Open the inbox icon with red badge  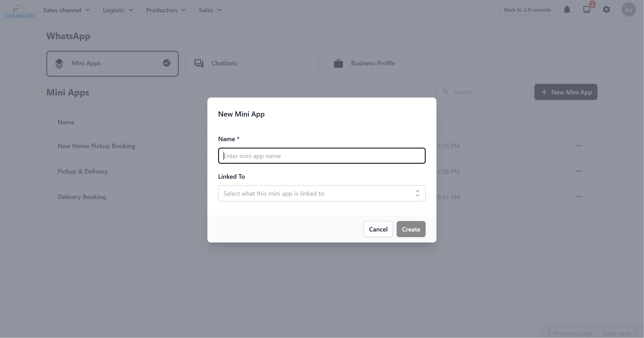pyautogui.click(x=587, y=10)
